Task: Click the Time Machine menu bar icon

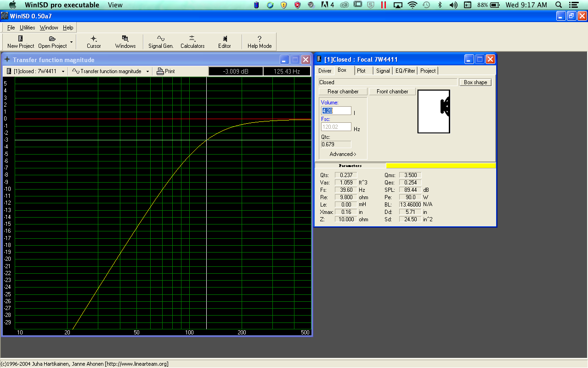Action: pyautogui.click(x=426, y=5)
